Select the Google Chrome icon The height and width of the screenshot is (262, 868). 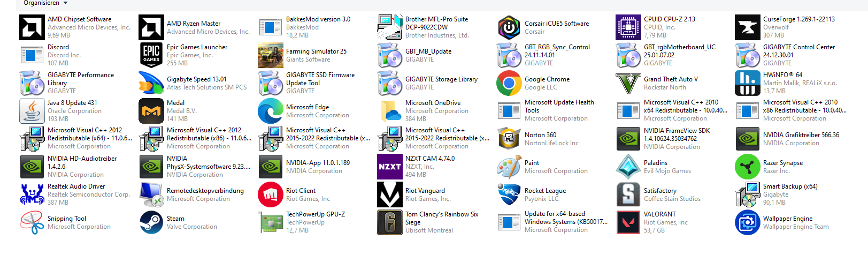pyautogui.click(x=509, y=83)
